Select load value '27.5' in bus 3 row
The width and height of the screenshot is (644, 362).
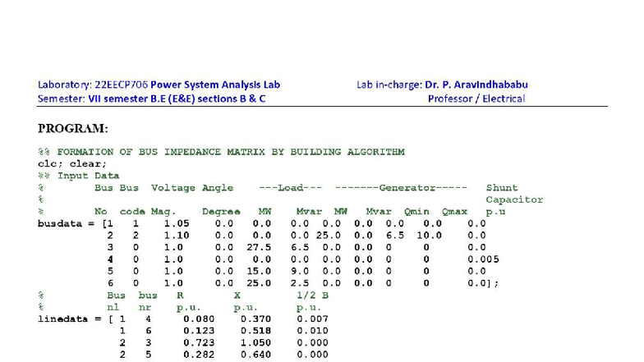pyautogui.click(x=259, y=248)
